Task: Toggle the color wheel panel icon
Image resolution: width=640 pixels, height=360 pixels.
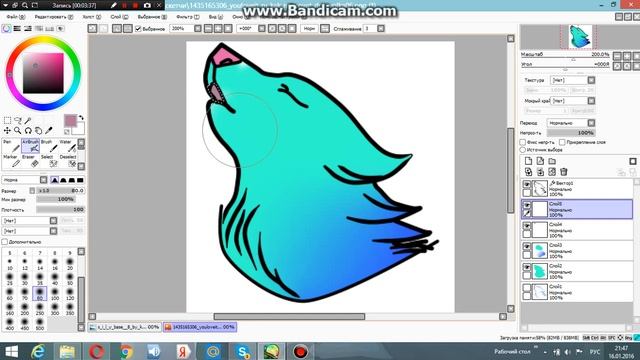Action: pos(7,29)
